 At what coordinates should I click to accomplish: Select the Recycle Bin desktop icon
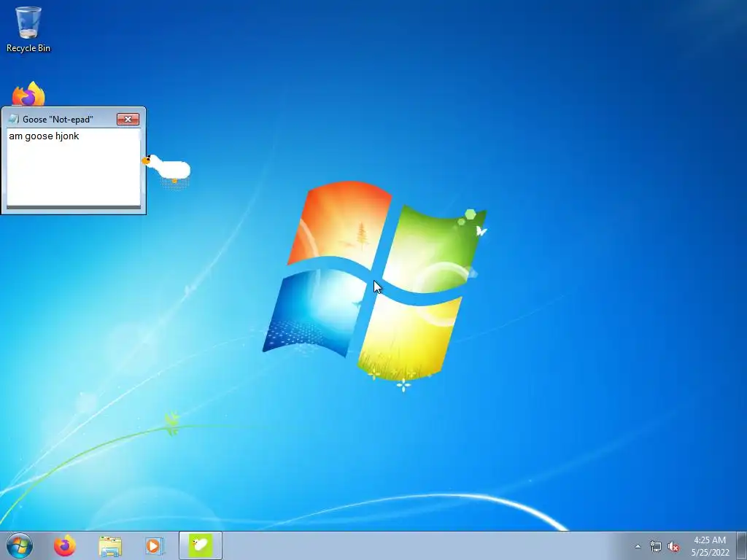28,29
